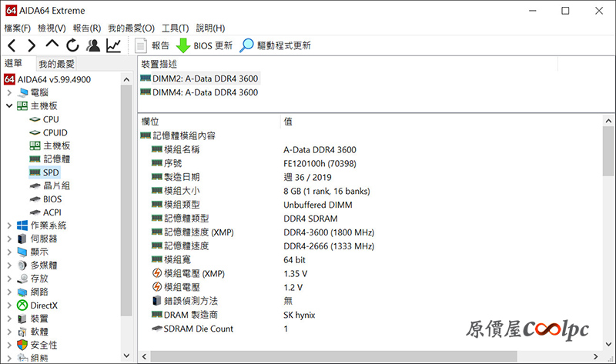
Task: Expand the 網路 tree node
Action: point(9,292)
